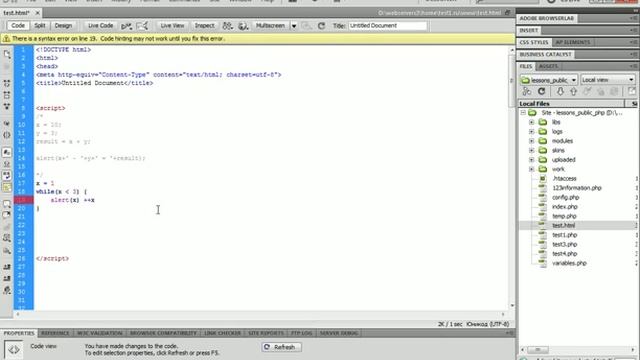The height and width of the screenshot is (360, 640).
Task: Click Collapse Selection icon in coding toolbar
Action: coord(7,95)
